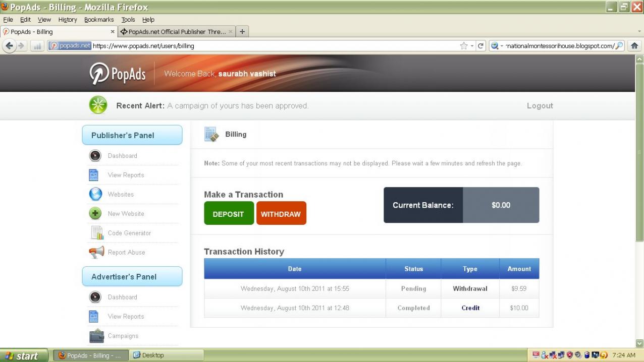
Task: Click the Withdrawal type cell
Action: (470, 289)
